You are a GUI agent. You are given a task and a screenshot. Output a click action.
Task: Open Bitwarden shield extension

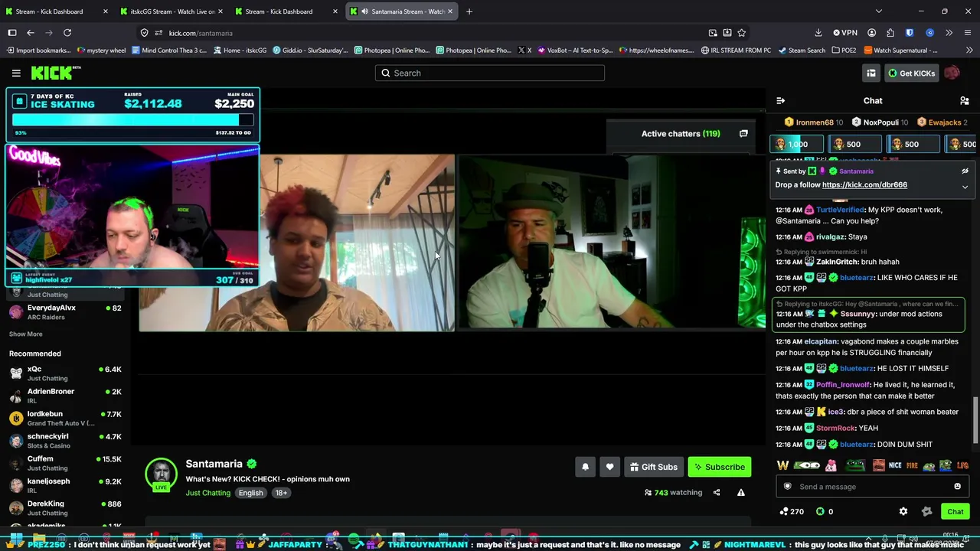[910, 33]
